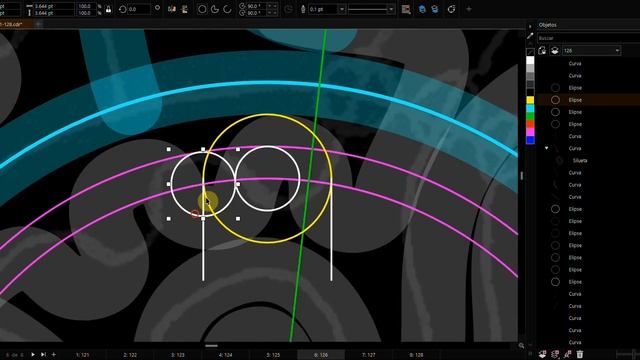Pick the green color swatch
This screenshot has width=640, height=360.
530,116
